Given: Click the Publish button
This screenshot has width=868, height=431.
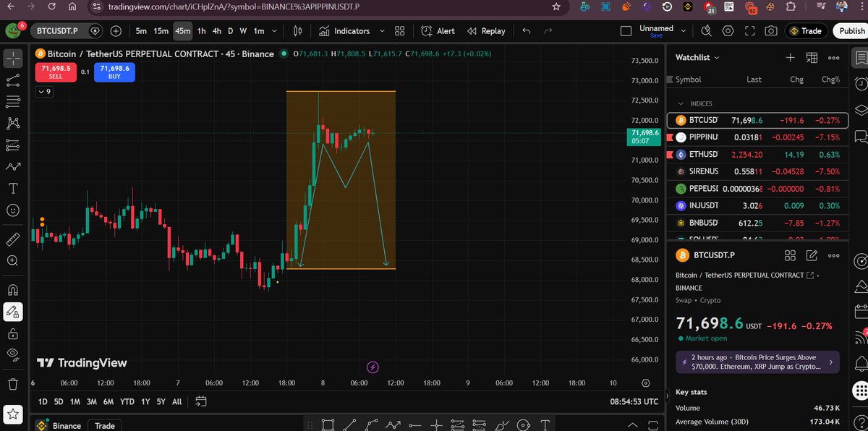Looking at the screenshot, I should click(x=851, y=31).
